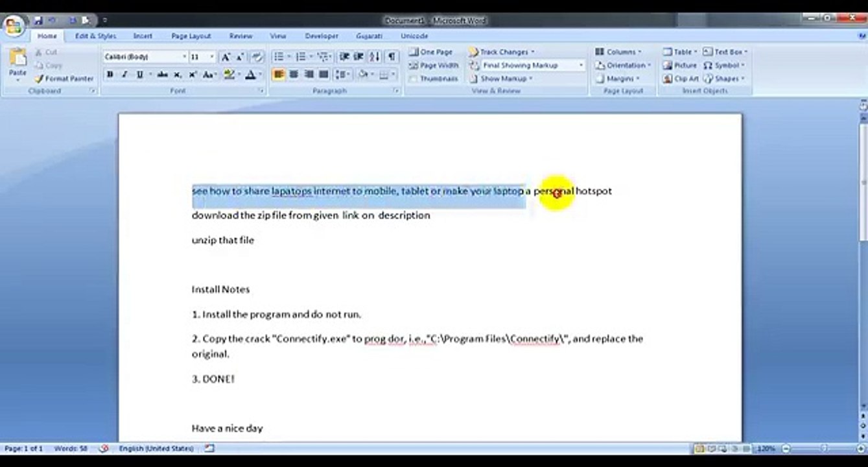Switch to One Page view
Viewport: 868px width, 467px height.
coord(431,52)
